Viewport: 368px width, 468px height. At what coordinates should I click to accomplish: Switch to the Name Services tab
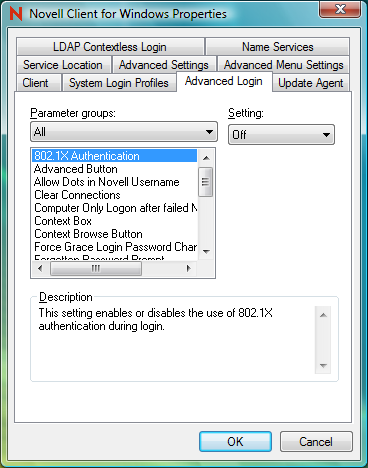[x=278, y=47]
